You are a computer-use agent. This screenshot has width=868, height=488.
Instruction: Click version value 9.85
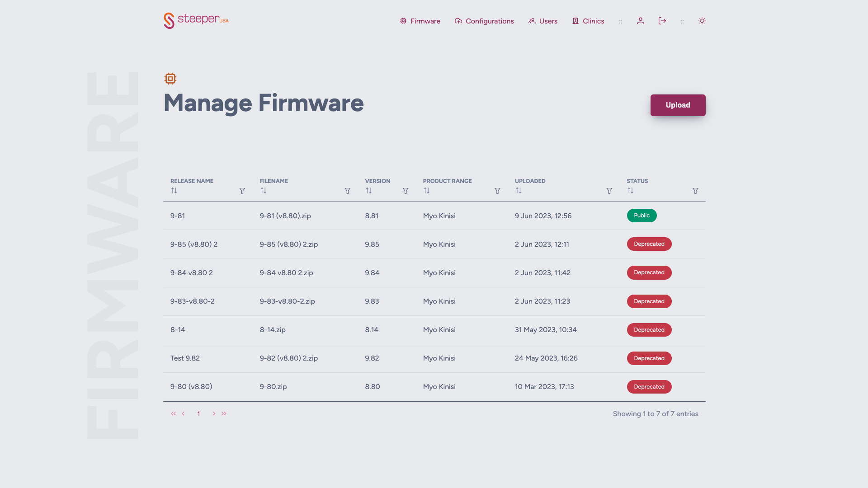pos(372,244)
